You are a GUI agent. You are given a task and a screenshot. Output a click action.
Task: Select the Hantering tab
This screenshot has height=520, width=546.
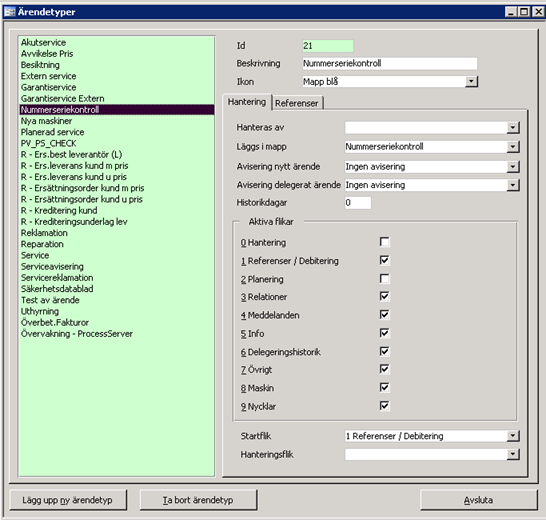[x=247, y=102]
